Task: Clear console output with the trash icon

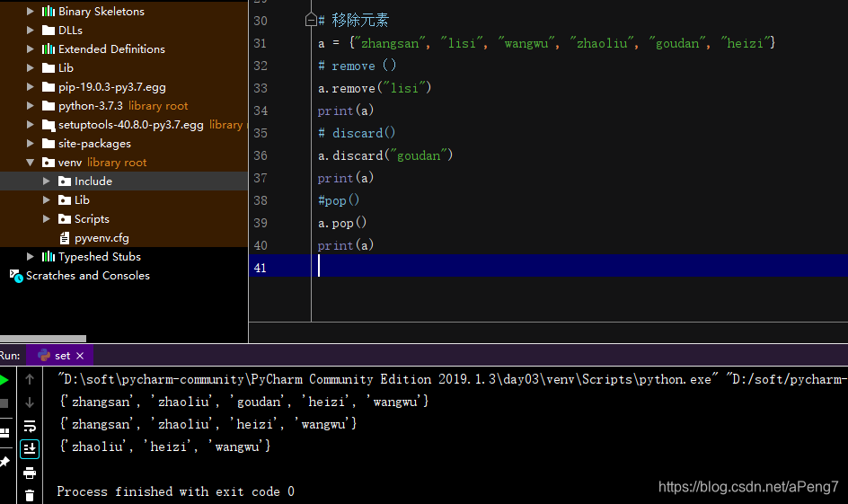Action: (x=30, y=495)
